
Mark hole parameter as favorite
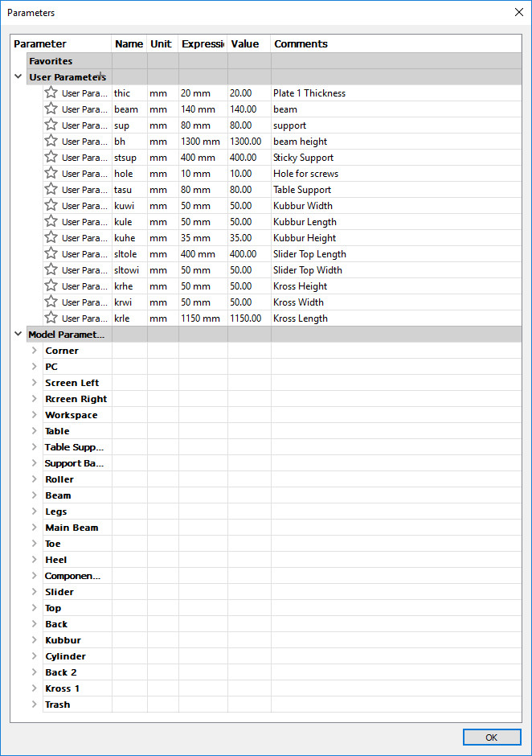(x=51, y=173)
